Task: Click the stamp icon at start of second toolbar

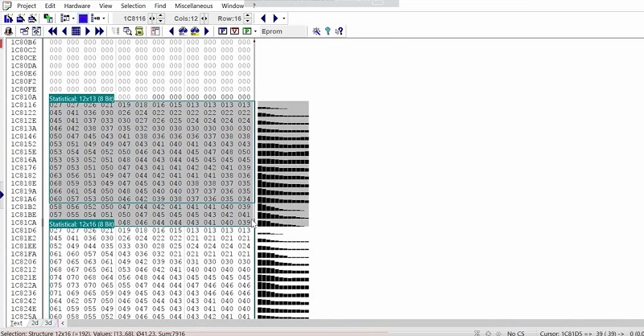Action: point(9,31)
